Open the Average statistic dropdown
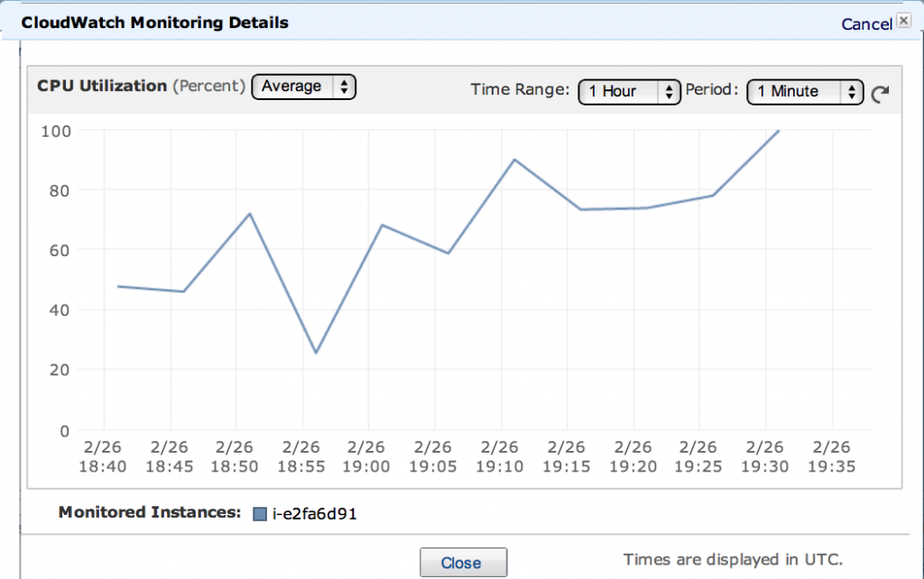Screen dimensions: 924x579 (x=303, y=87)
